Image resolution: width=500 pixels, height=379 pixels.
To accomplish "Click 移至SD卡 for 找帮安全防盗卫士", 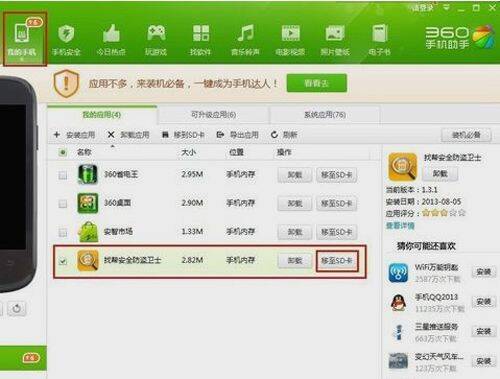I will [x=337, y=261].
